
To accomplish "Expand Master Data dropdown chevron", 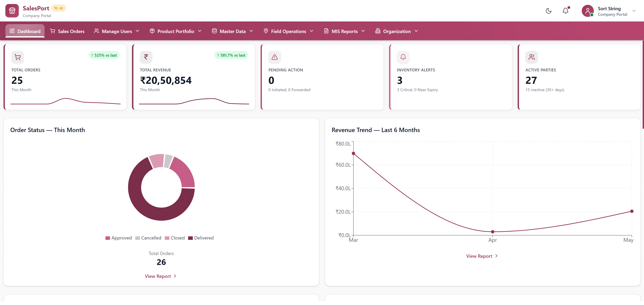I will (251, 31).
